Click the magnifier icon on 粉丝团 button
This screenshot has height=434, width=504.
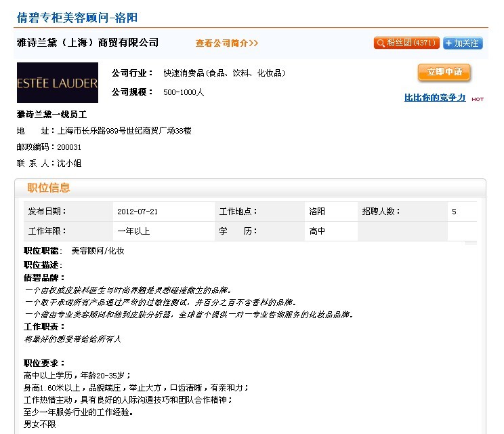pos(380,43)
